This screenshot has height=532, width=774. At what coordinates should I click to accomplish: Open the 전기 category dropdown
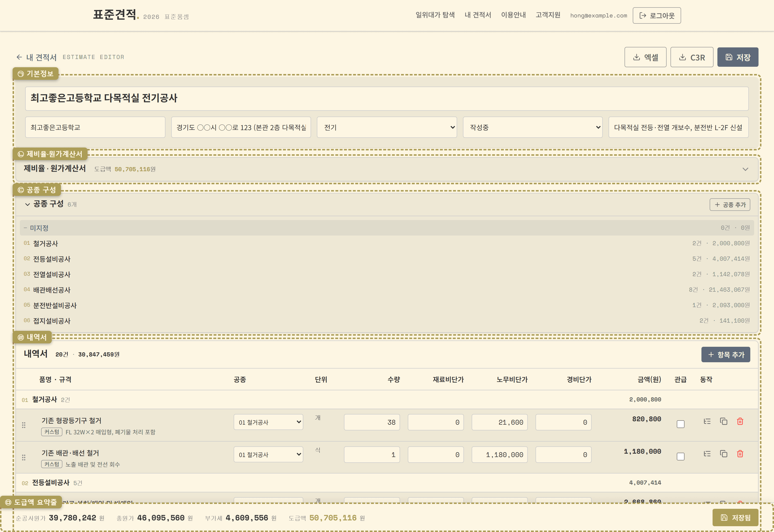(387, 127)
